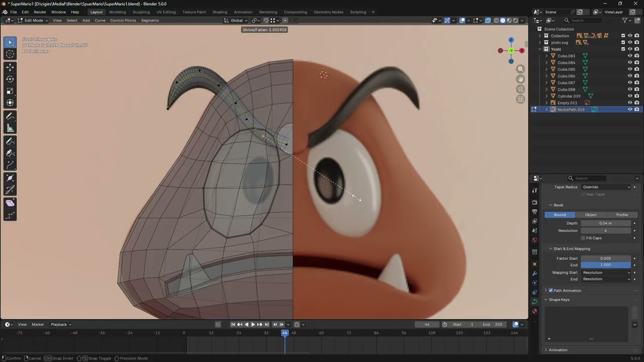Click the Factor End 1.000 slider

[606, 265]
